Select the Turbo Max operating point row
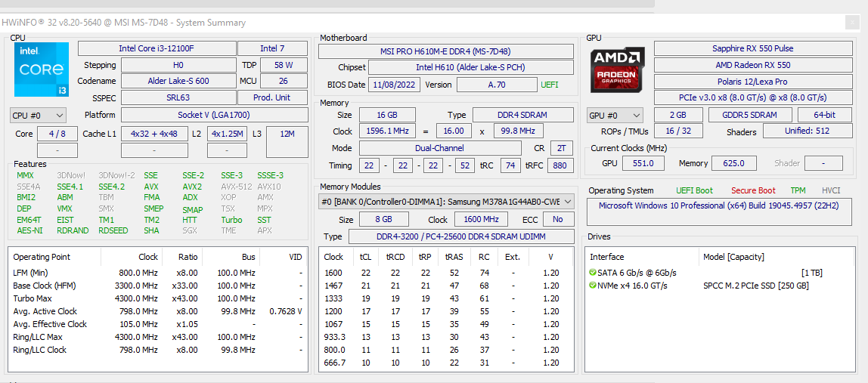 tap(158, 298)
